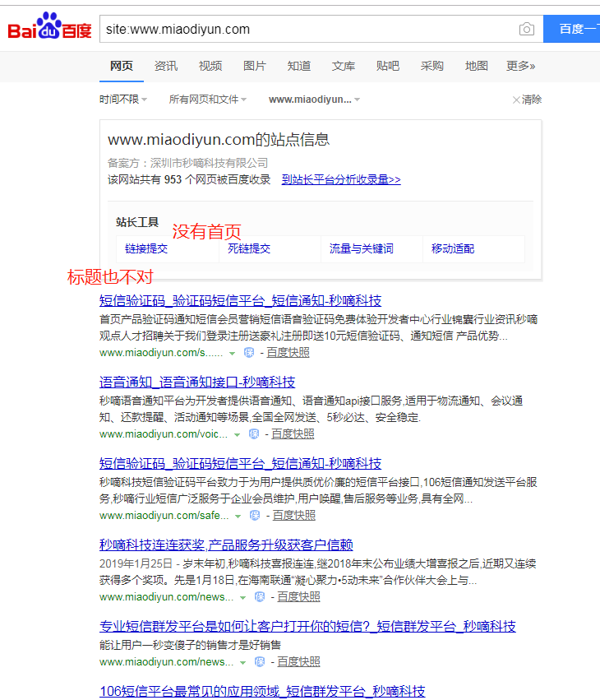Screen dimensions: 600x700
Task: Open 百度快照 for miaodiyun.com/s result
Action: tap(288, 353)
